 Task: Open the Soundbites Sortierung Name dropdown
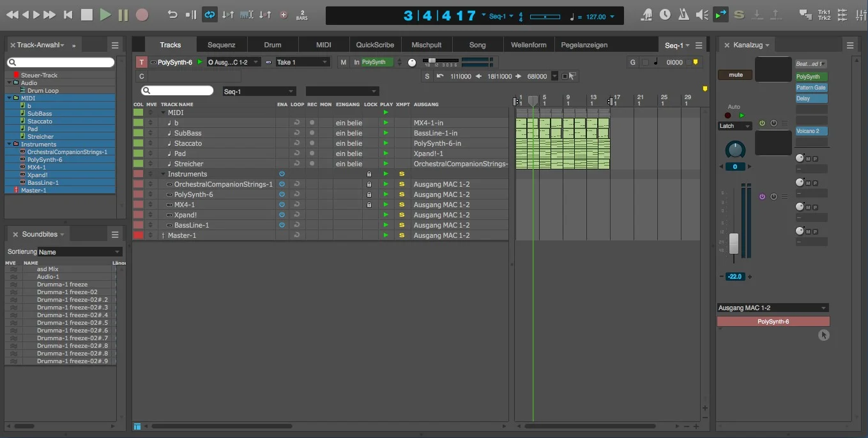tap(80, 252)
